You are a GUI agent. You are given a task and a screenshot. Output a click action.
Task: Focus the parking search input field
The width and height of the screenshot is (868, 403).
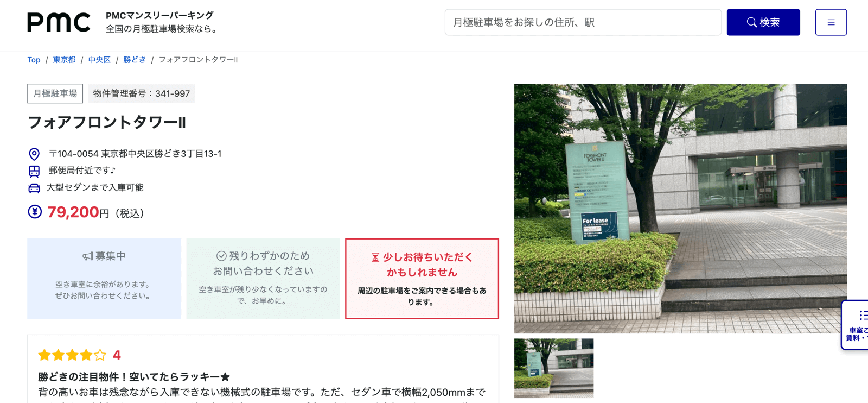pos(583,22)
